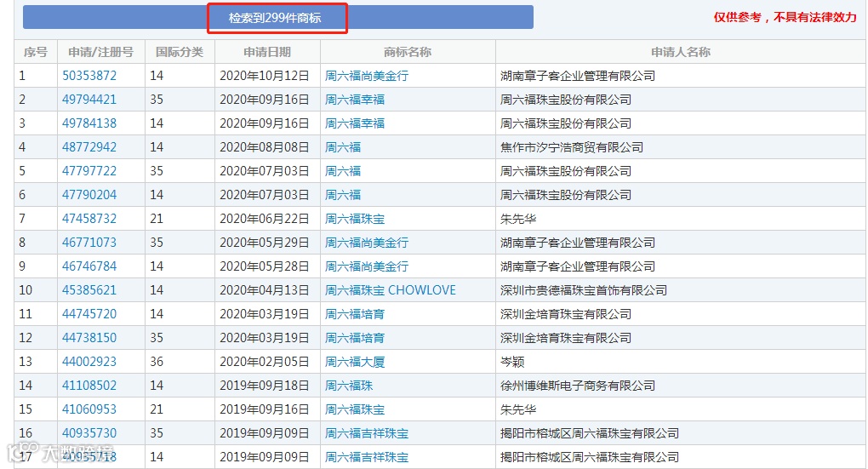Open registration number 49784138
Screen dimensions: 868x469
click(89, 123)
